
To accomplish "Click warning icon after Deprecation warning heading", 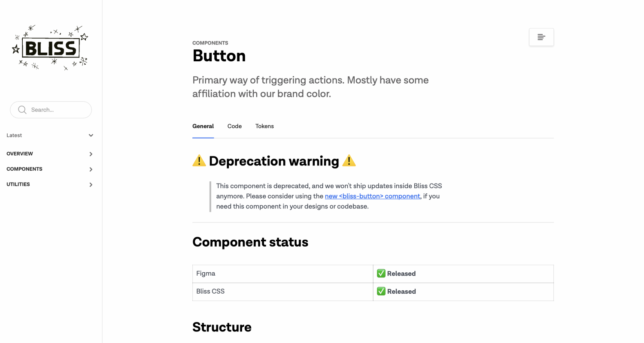I will [349, 161].
